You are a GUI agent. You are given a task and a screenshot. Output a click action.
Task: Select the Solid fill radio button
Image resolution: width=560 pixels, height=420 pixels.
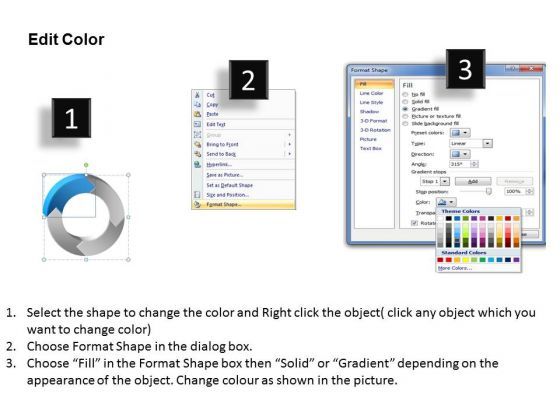[405, 102]
